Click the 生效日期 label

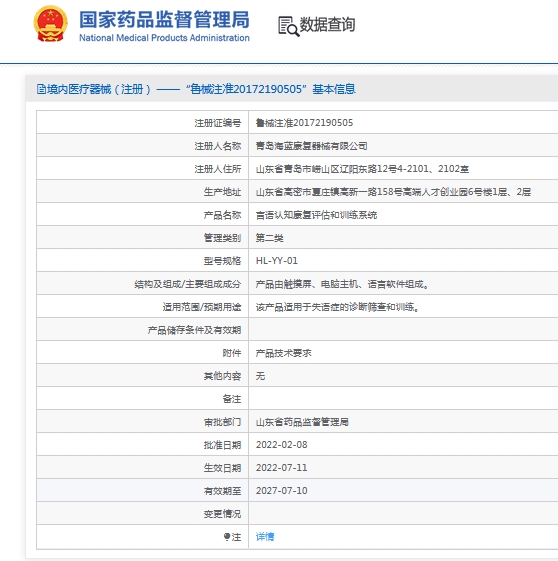pos(222,468)
